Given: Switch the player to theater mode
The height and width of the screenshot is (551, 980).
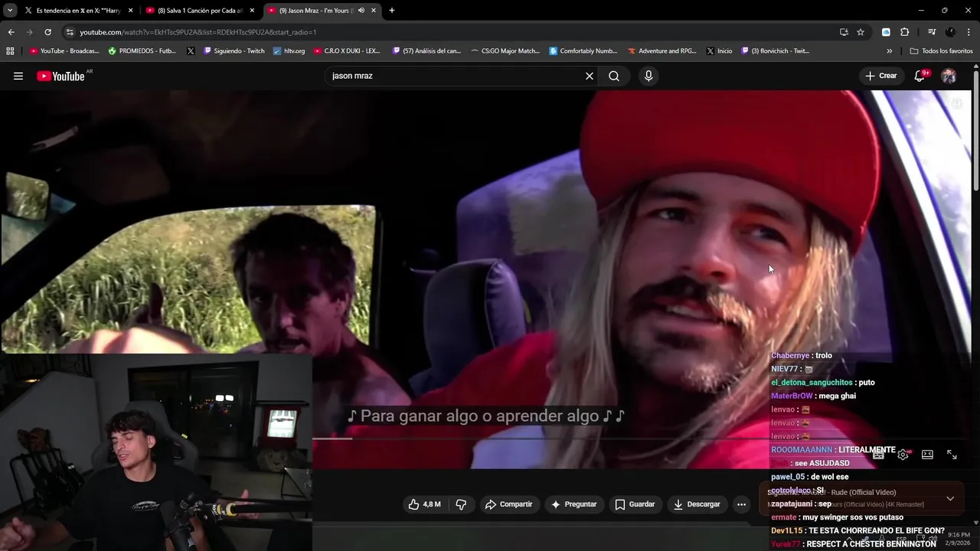Looking at the screenshot, I should pos(927,455).
